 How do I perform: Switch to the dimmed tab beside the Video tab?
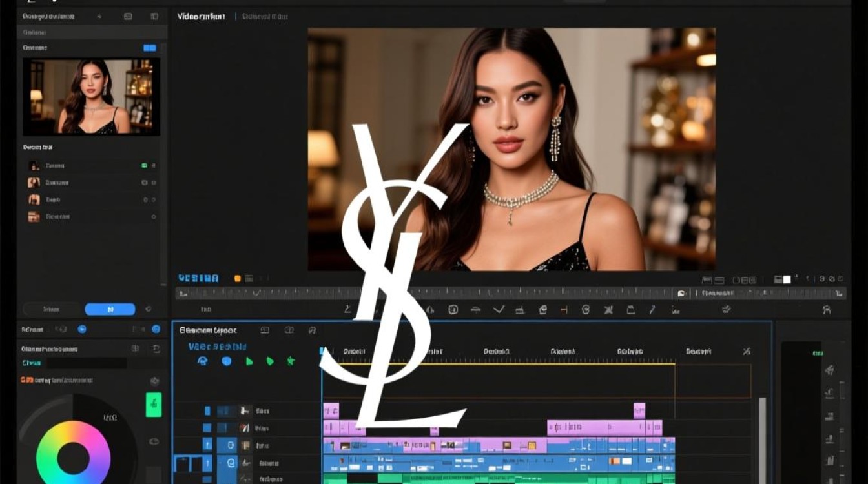[265, 17]
